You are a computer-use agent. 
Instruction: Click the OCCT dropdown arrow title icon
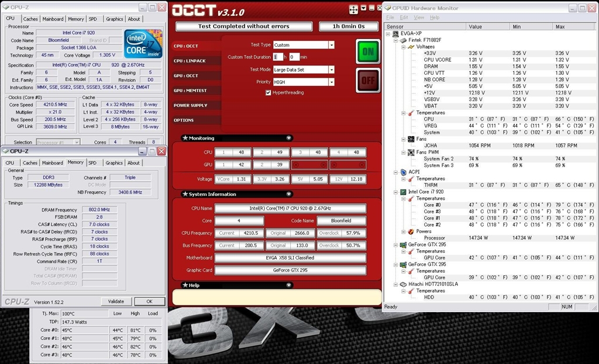coord(363,8)
